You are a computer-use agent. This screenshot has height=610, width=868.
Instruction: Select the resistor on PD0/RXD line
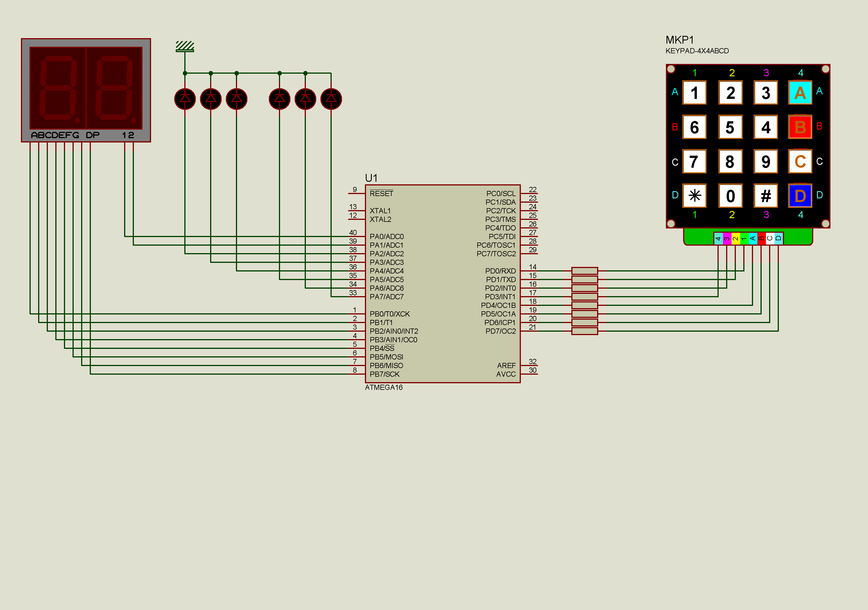coord(584,271)
